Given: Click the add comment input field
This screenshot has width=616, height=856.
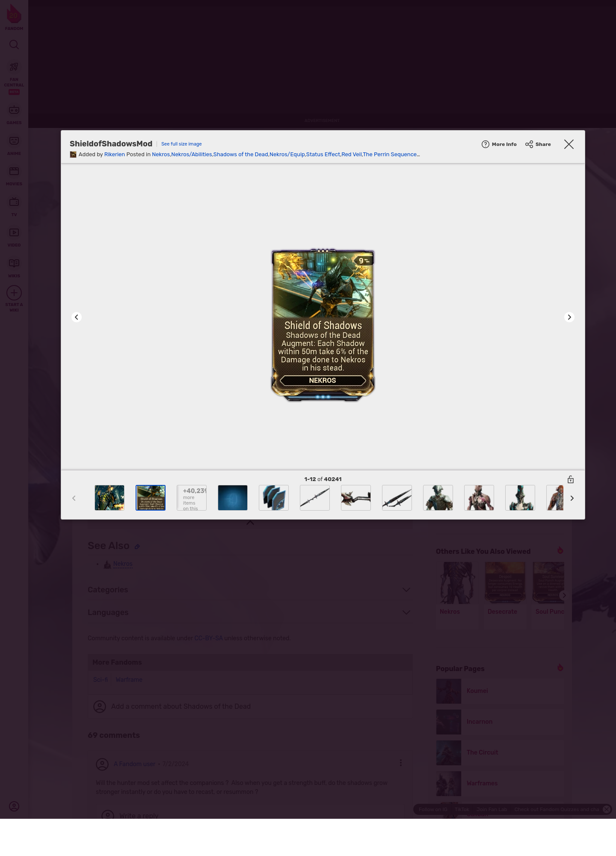Looking at the screenshot, I should click(x=250, y=707).
